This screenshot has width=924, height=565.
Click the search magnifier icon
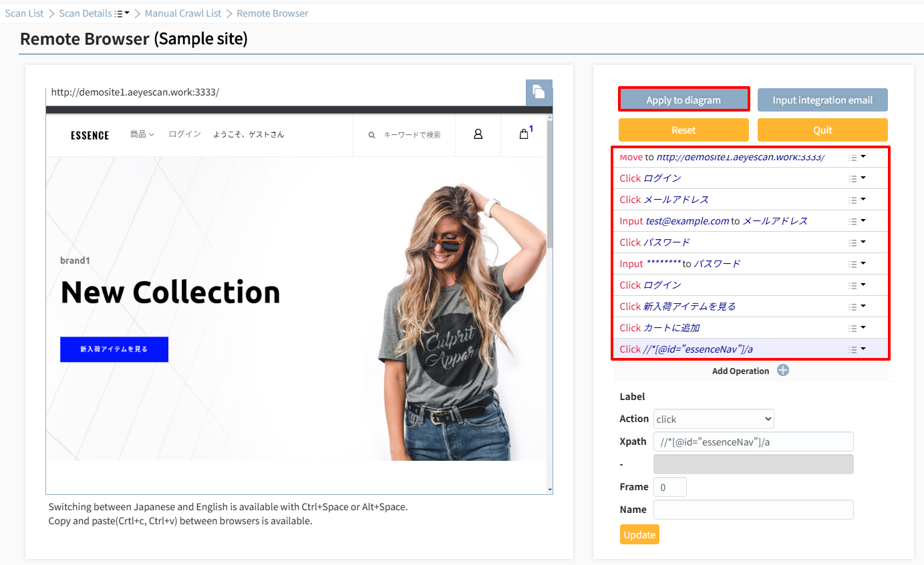[372, 135]
